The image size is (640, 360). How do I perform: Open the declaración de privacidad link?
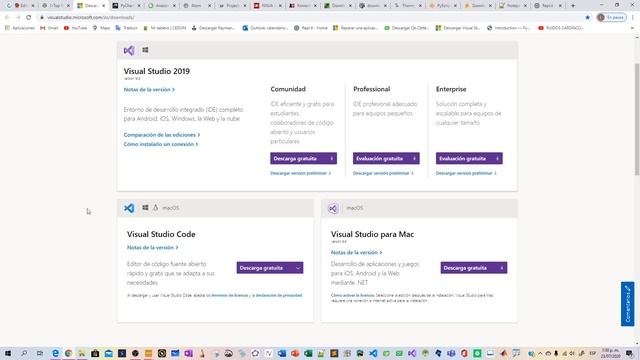point(279,295)
